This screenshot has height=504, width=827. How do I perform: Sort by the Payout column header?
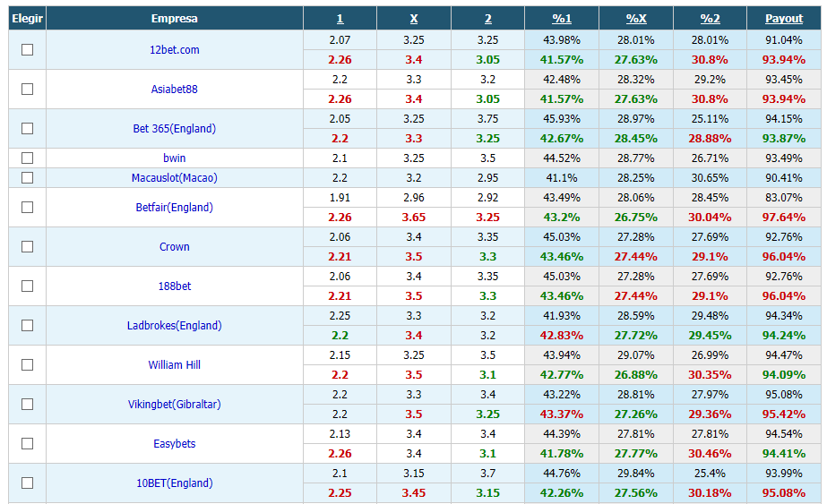(784, 19)
